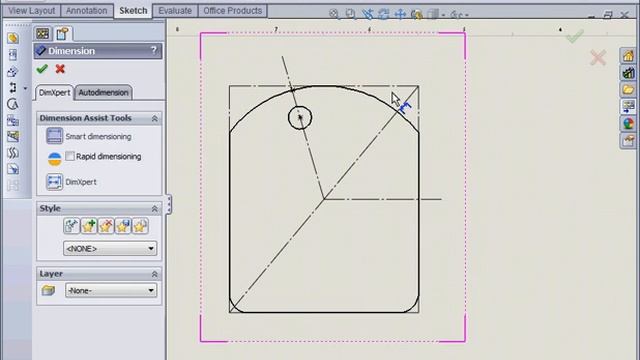This screenshot has height=360, width=640.
Task: Click the circled A icon
Action: (13, 104)
